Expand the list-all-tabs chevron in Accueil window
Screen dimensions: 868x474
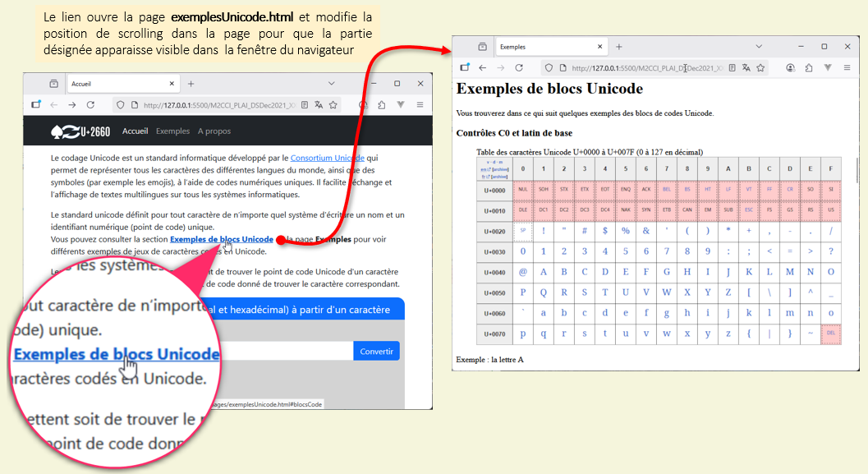(332, 84)
